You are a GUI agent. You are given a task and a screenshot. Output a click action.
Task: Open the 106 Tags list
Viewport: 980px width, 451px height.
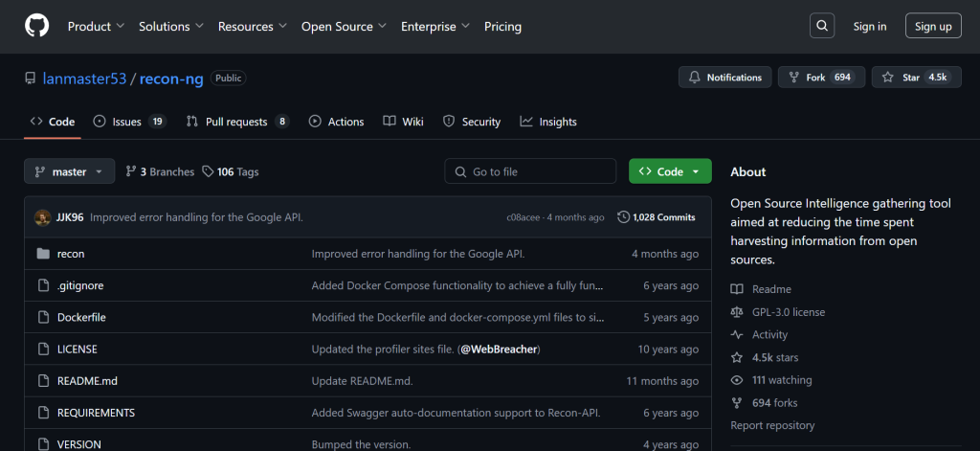tap(231, 172)
